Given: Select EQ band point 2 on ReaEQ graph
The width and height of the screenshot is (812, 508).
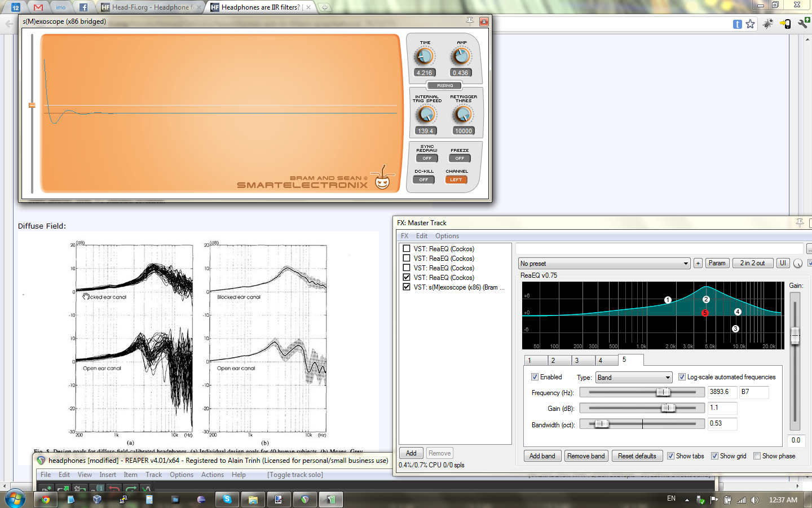Looking at the screenshot, I should click(x=706, y=299).
